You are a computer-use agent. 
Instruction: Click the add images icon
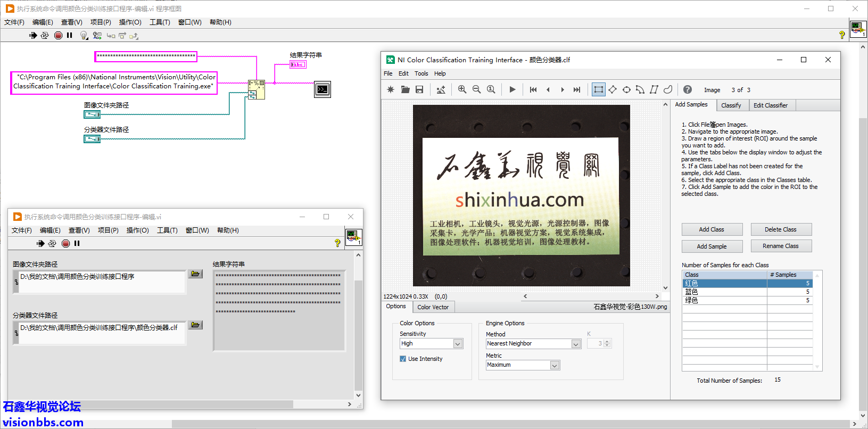[441, 89]
